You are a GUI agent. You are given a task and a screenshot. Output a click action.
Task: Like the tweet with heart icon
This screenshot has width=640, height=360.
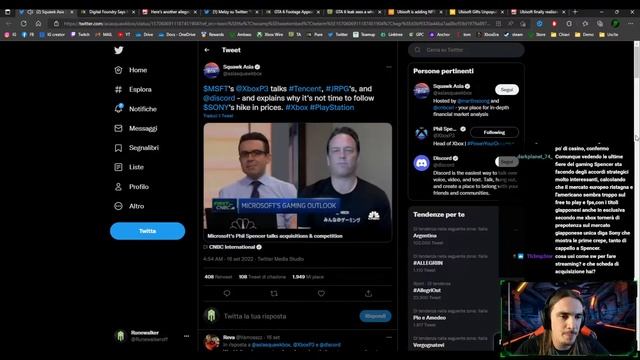(321, 293)
